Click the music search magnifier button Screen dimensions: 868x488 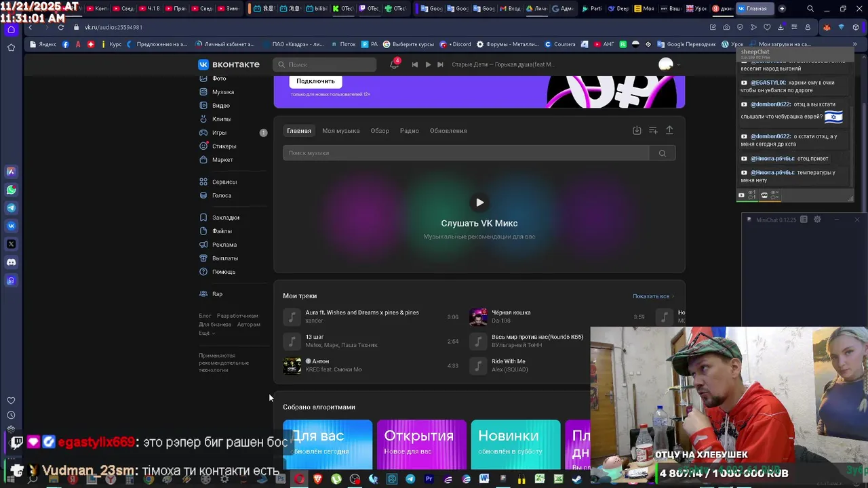pyautogui.click(x=663, y=153)
